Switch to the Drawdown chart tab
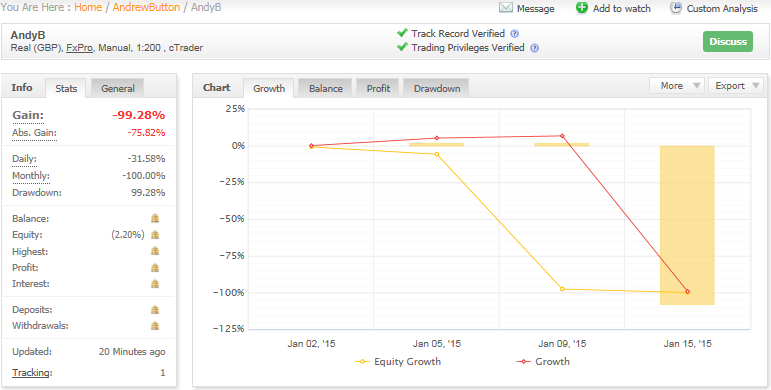The width and height of the screenshot is (771, 390). click(x=437, y=89)
